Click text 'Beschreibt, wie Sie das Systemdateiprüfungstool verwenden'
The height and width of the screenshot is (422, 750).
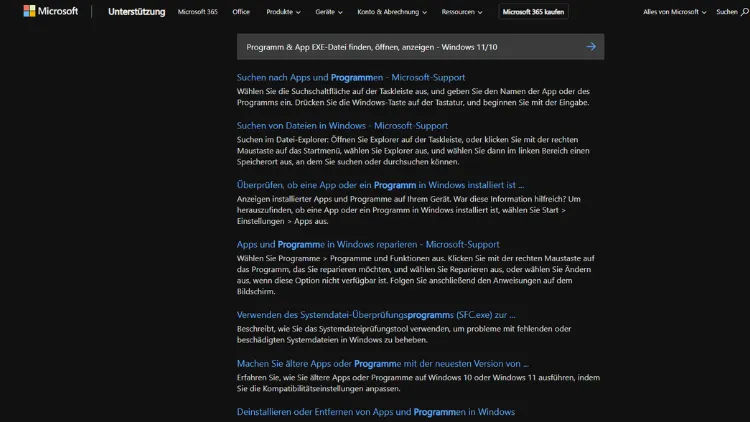[x=343, y=329]
